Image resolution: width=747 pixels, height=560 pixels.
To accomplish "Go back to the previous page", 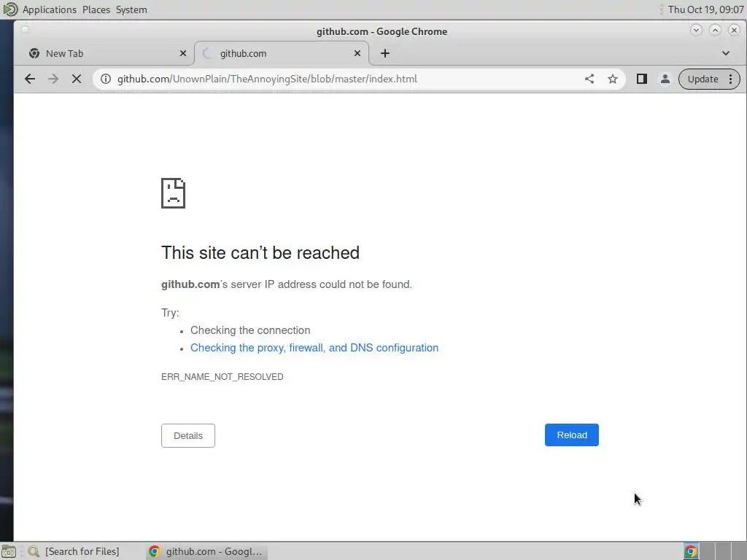I will [29, 79].
